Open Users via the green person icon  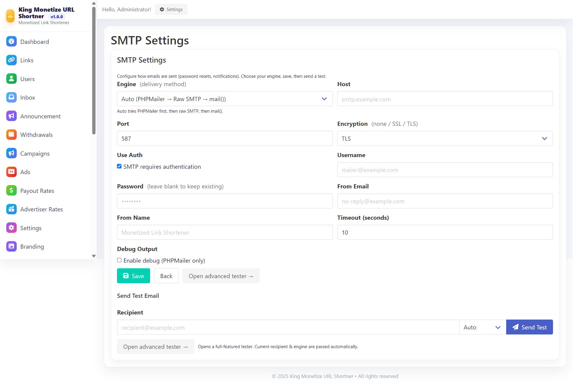click(x=11, y=79)
